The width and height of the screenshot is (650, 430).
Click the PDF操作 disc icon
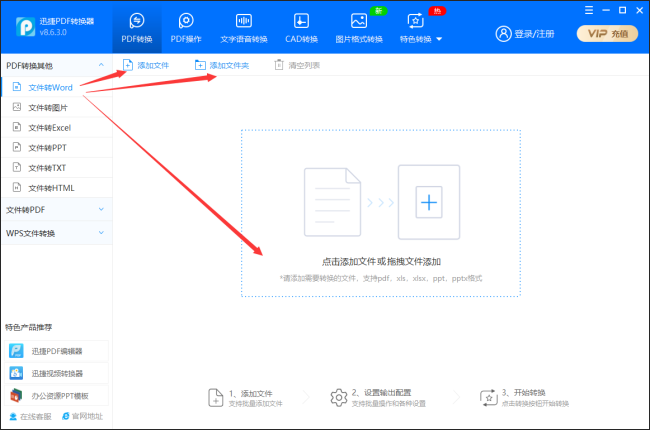pos(186,20)
